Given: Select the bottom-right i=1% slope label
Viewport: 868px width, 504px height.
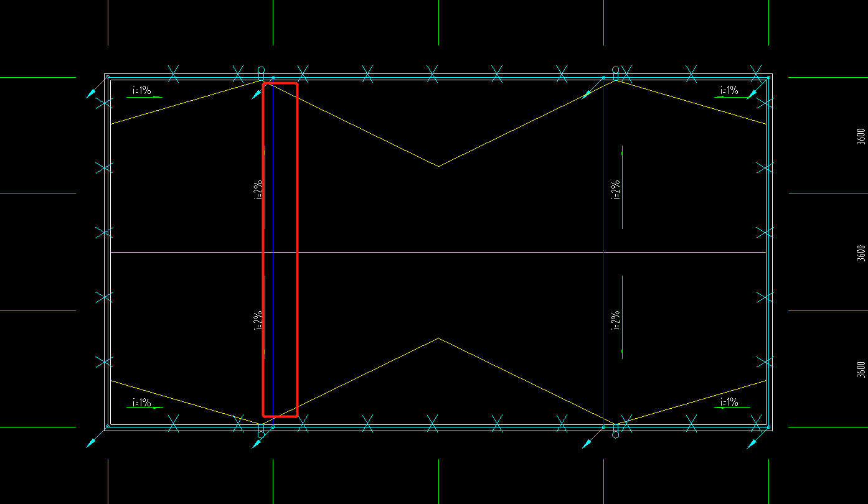Looking at the screenshot, I should point(729,402).
